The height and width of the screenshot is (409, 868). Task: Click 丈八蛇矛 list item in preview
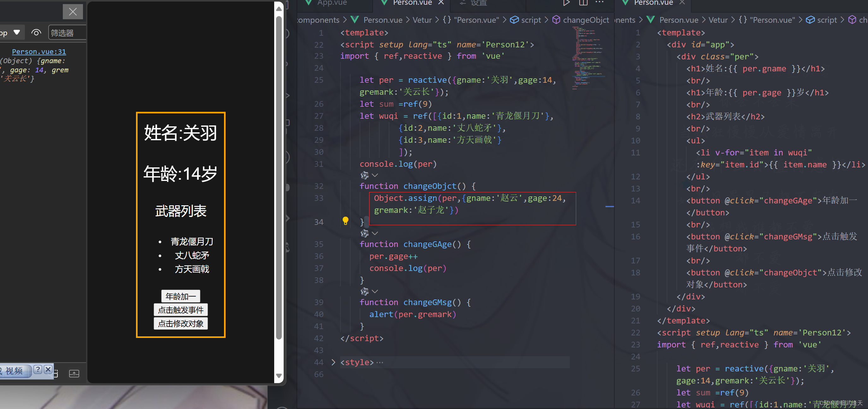pos(192,255)
